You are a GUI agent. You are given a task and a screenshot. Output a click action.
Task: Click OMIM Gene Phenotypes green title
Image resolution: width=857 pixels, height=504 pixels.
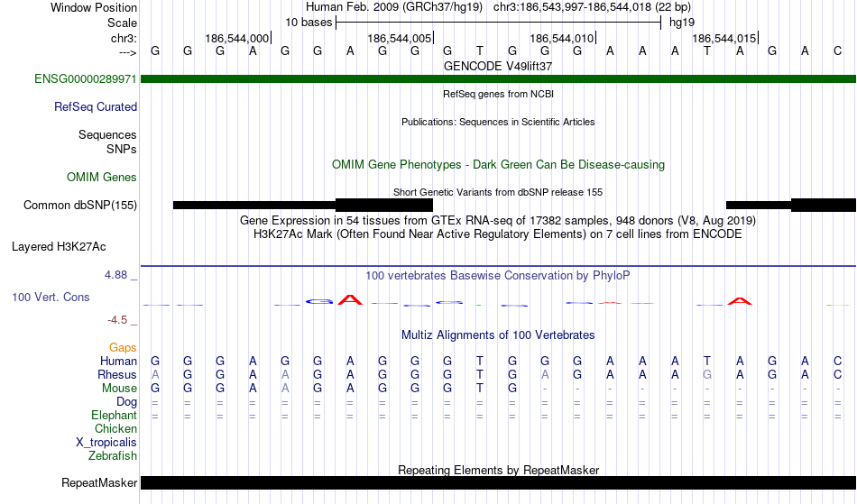(x=498, y=165)
